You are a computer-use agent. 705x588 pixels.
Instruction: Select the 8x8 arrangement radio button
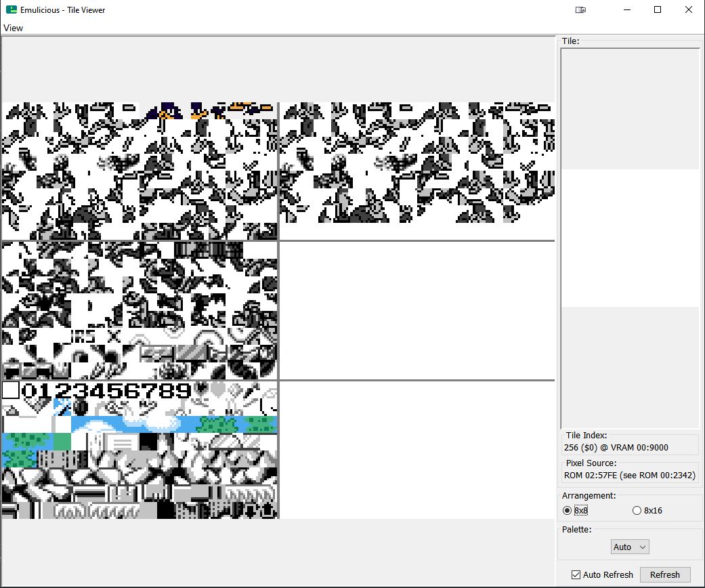point(567,511)
